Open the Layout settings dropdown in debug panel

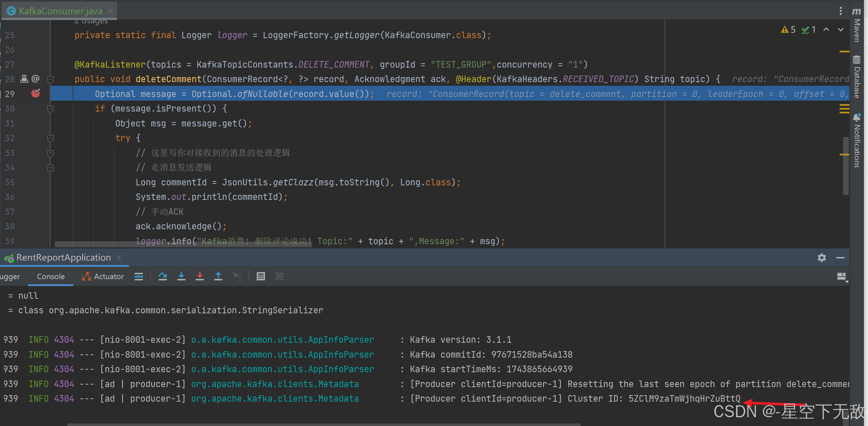pos(841,277)
